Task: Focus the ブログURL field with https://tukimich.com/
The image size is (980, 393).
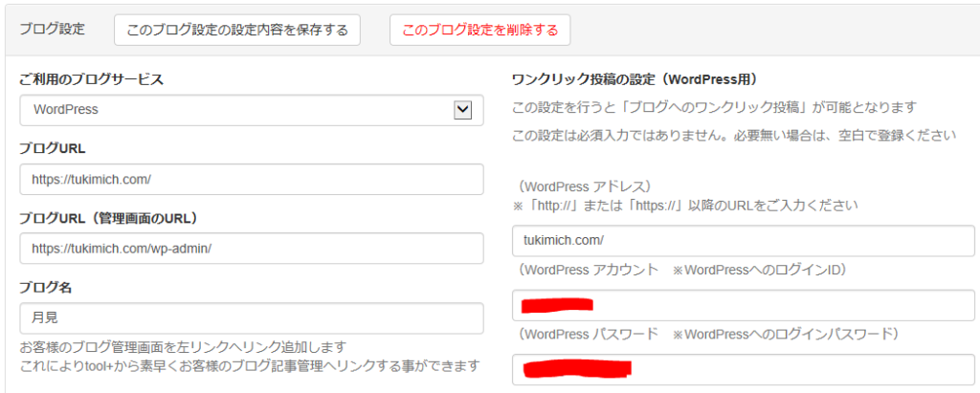Action: [x=252, y=180]
